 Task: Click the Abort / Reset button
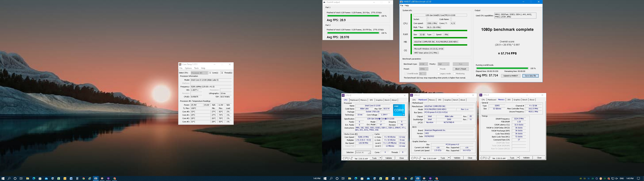[x=461, y=69]
